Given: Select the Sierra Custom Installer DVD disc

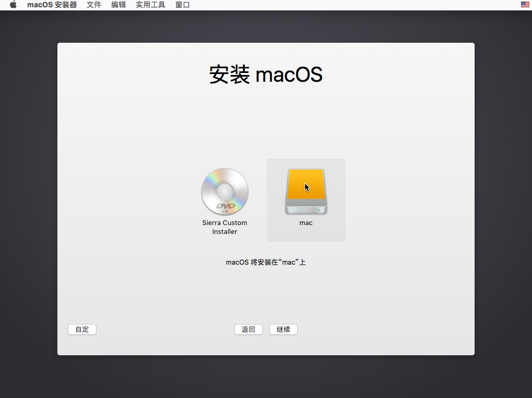Looking at the screenshot, I should point(225,192).
